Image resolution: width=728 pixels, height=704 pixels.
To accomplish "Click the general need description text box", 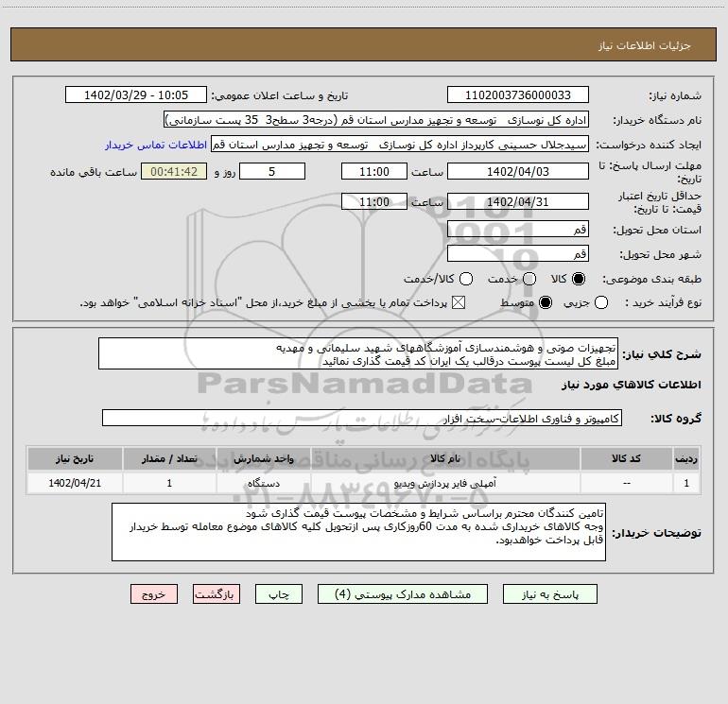I will 358,353.
